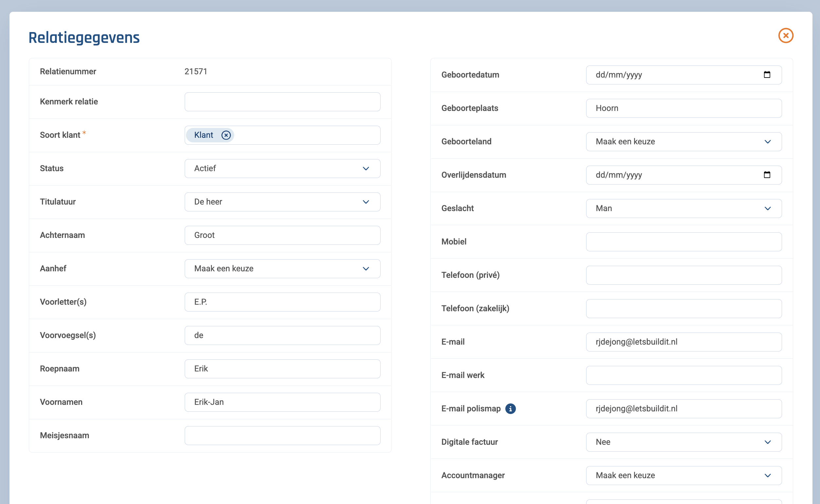Edit the Geboorteplaats field with Hoorn
The width and height of the screenshot is (820, 504).
(x=683, y=108)
